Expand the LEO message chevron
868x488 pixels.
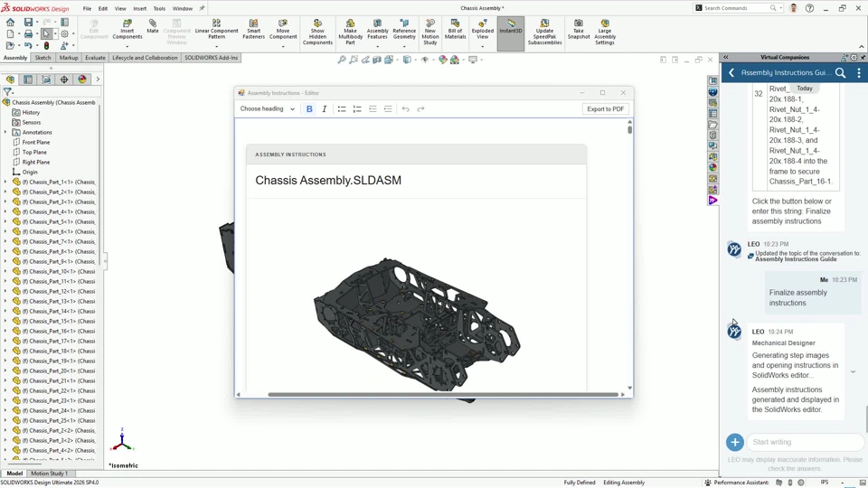[853, 371]
